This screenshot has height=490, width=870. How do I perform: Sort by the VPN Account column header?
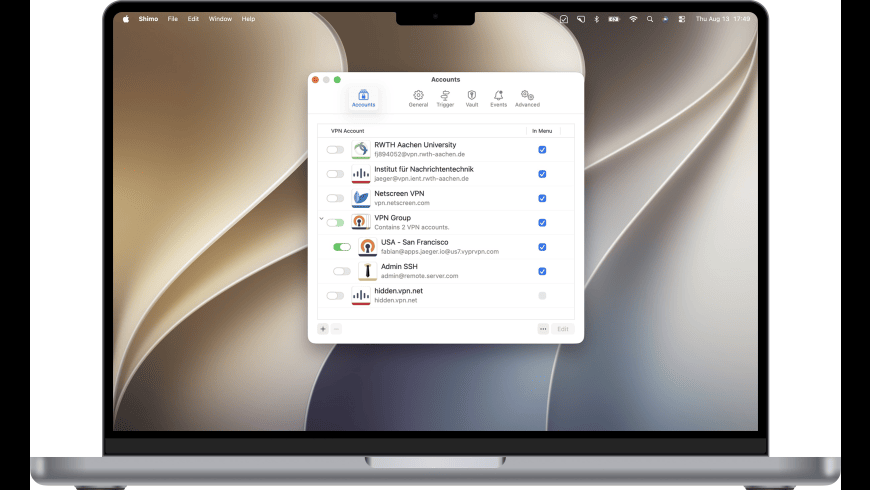tap(347, 131)
